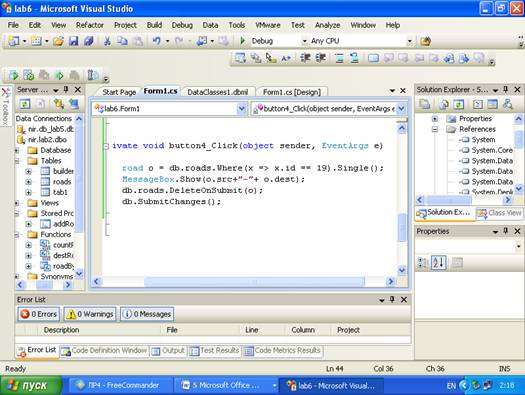Click the Save icon in the toolbar
Screen dimensions: 525x395
click(x=73, y=41)
